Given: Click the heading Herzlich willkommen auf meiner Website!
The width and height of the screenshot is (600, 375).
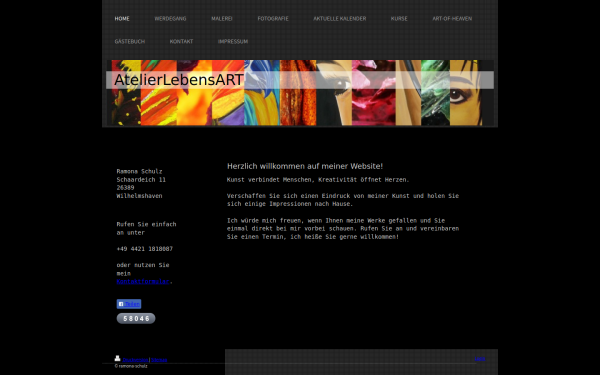Looking at the screenshot, I should (305, 166).
